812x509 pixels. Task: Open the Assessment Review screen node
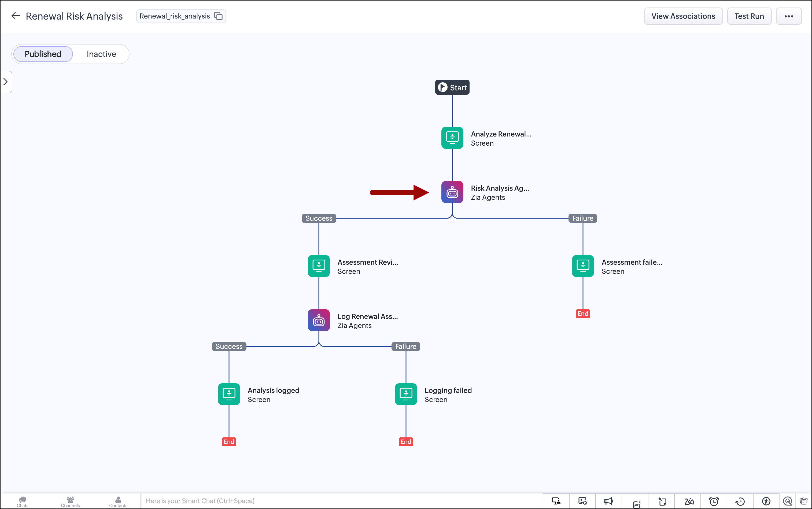pos(319,266)
